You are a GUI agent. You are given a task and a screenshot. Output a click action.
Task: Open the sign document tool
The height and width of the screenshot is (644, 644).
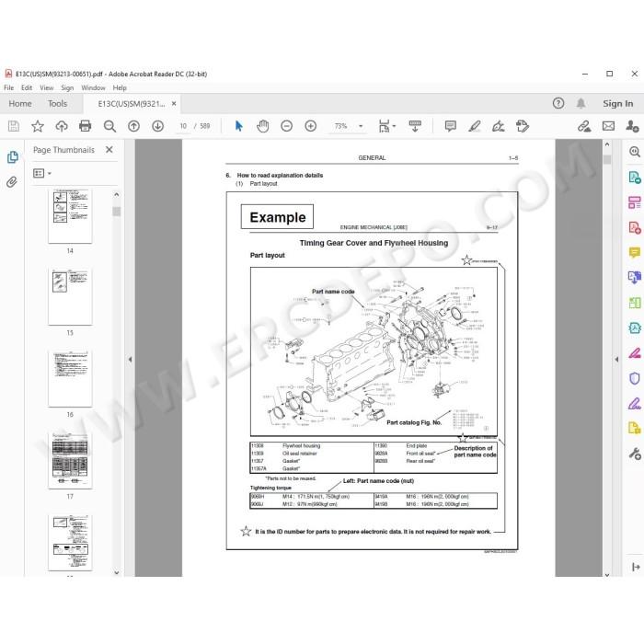(x=499, y=126)
